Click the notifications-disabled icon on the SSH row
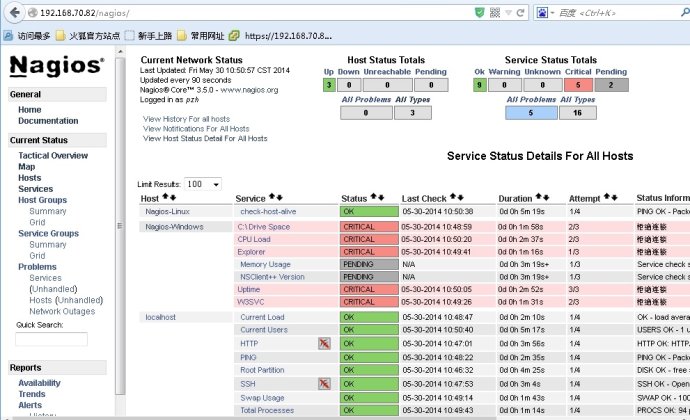690x420 pixels. 324,384
